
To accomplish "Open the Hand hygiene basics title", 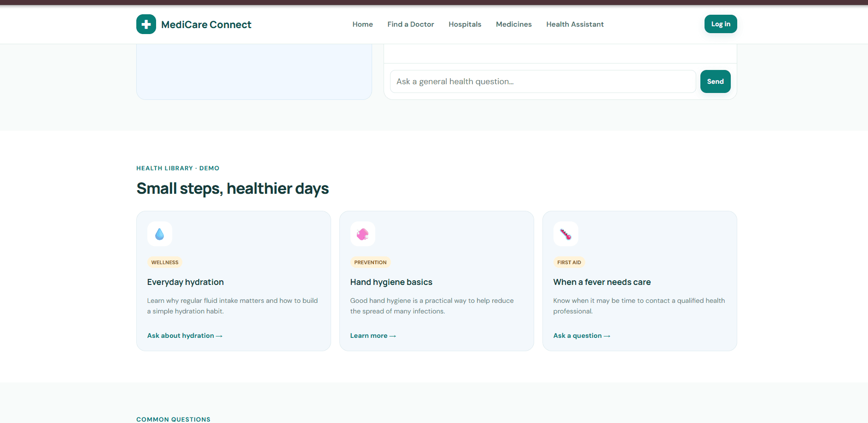I will pos(391,282).
